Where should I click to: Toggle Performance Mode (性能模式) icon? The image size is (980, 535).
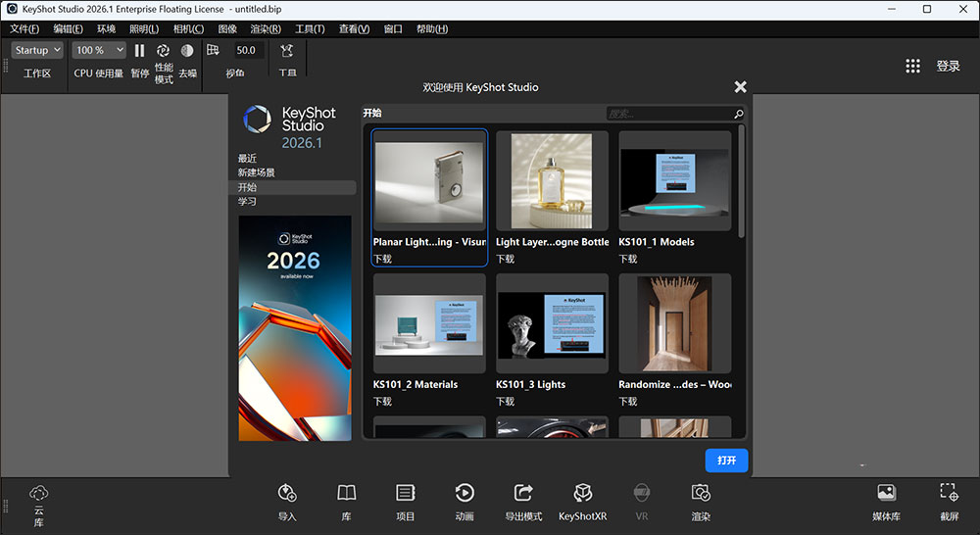(x=163, y=50)
